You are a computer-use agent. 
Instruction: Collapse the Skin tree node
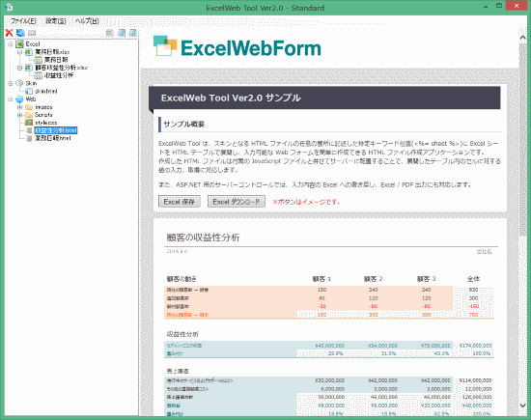coord(11,83)
